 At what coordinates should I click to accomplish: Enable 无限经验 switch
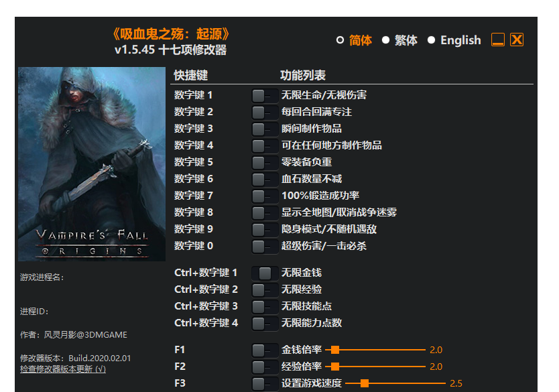click(265, 290)
